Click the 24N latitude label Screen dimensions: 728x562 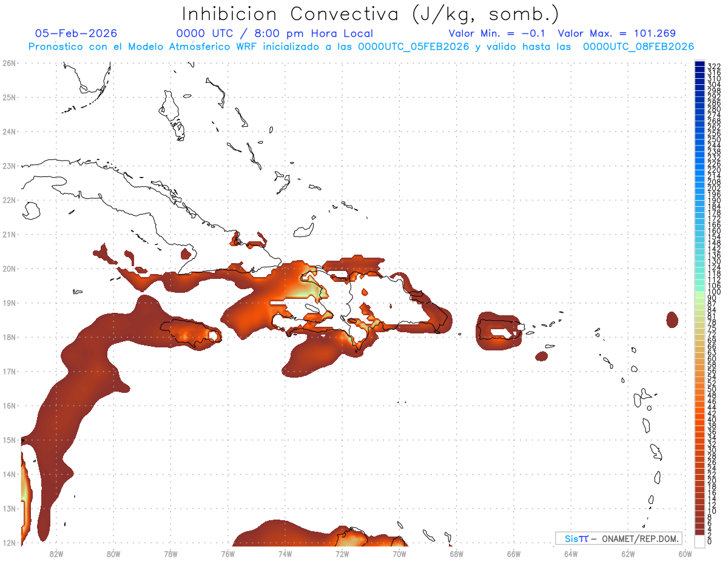(x=8, y=132)
